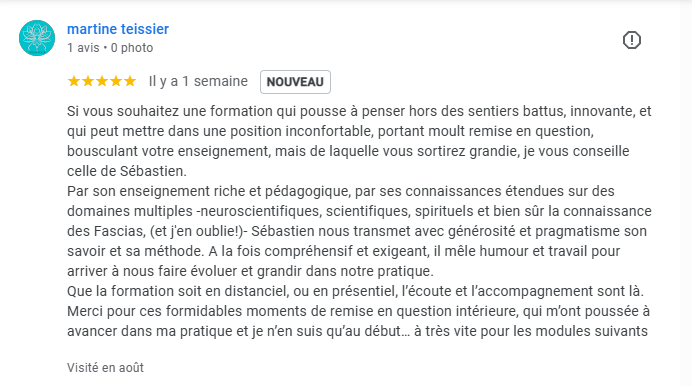Select the fourth yellow rating star
The image size is (692, 386).
point(116,81)
